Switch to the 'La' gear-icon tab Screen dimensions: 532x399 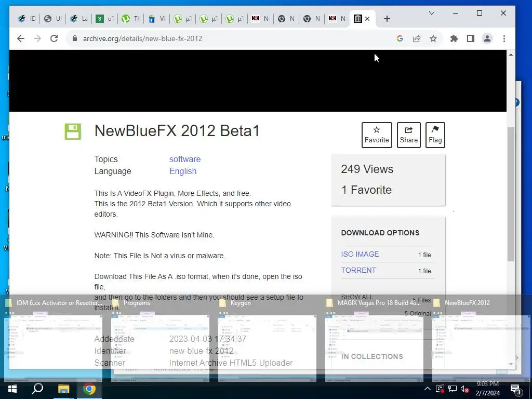(79, 19)
